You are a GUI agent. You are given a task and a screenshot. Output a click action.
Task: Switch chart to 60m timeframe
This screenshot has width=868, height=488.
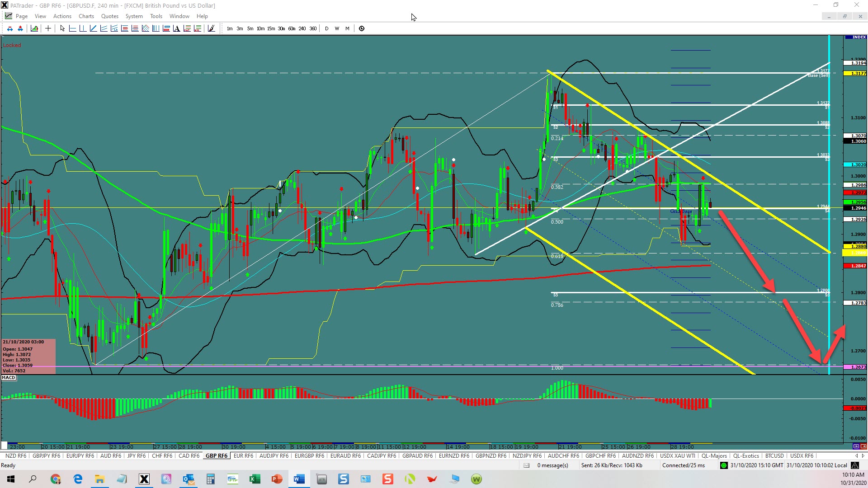pos(292,28)
